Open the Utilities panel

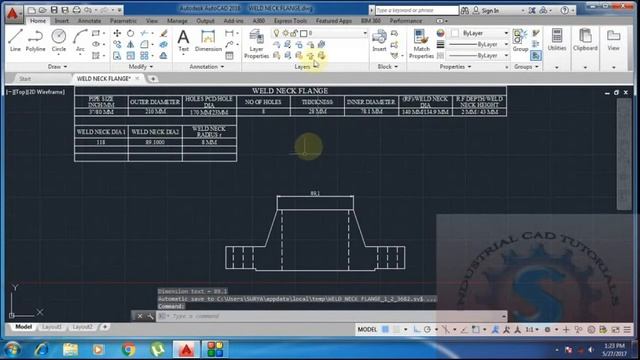pyautogui.click(x=557, y=40)
